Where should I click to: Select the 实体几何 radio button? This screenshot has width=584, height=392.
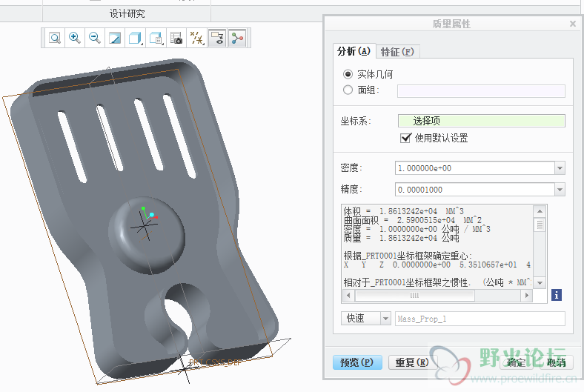pyautogui.click(x=348, y=74)
